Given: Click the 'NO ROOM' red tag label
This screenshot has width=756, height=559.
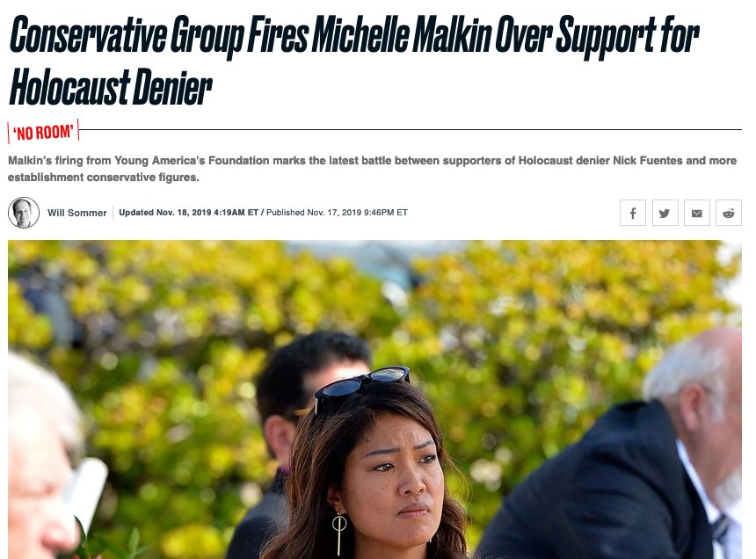Looking at the screenshot, I should (43, 132).
